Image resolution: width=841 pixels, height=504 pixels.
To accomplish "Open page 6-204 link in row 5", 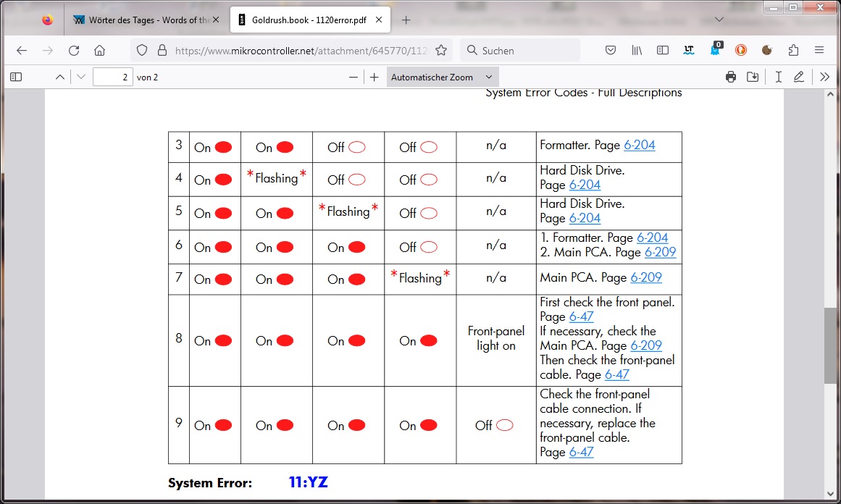I will 585,218.
